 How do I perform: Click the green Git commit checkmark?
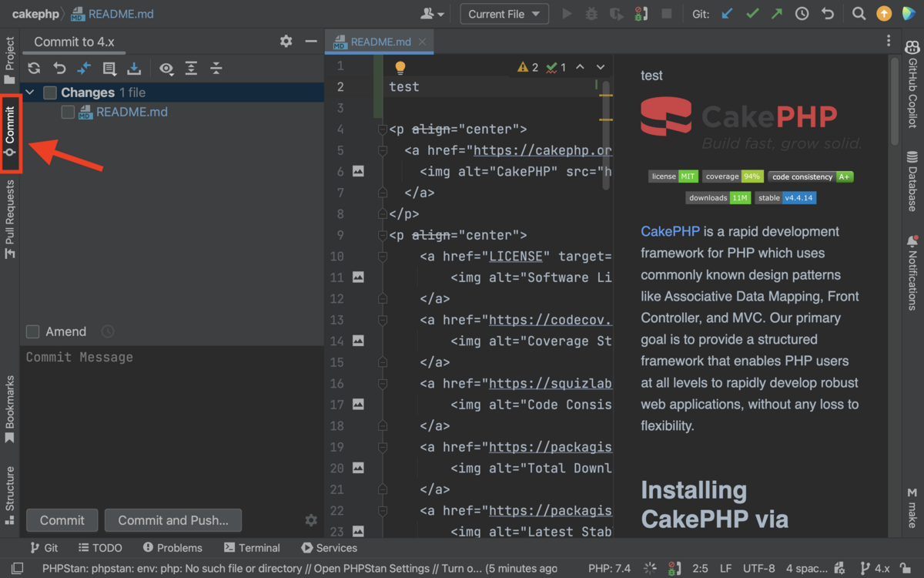[x=752, y=14]
